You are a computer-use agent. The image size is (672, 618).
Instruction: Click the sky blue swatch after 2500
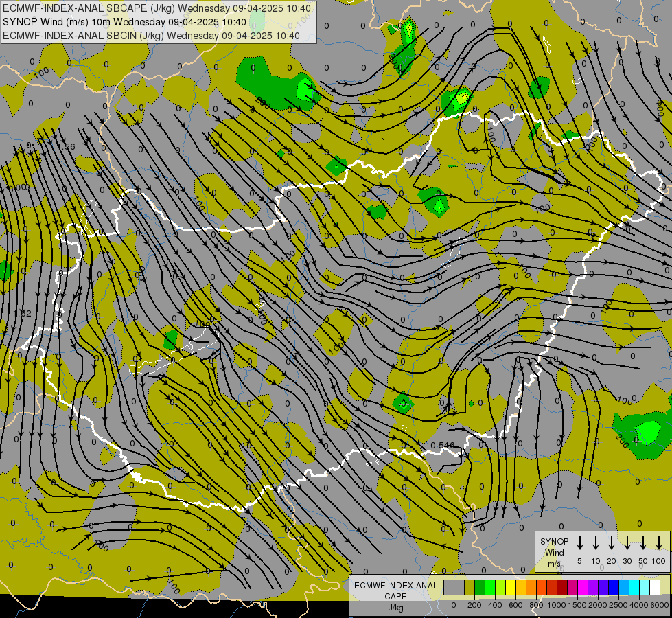[623, 588]
